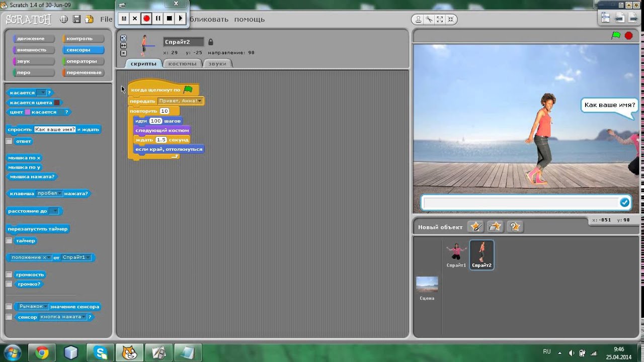This screenshot has width=644, height=362.
Task: Get a surprise sprite with the question-star icon
Action: pyautogui.click(x=515, y=226)
